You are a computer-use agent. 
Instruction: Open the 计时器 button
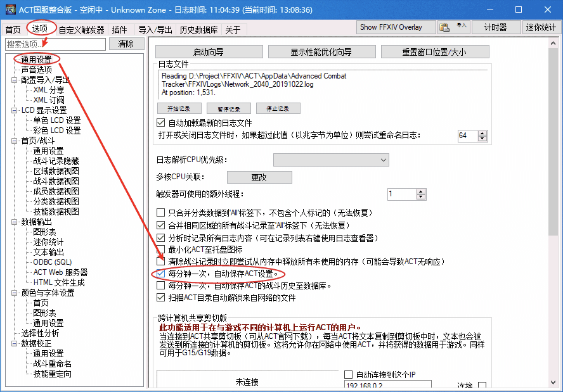coord(496,27)
